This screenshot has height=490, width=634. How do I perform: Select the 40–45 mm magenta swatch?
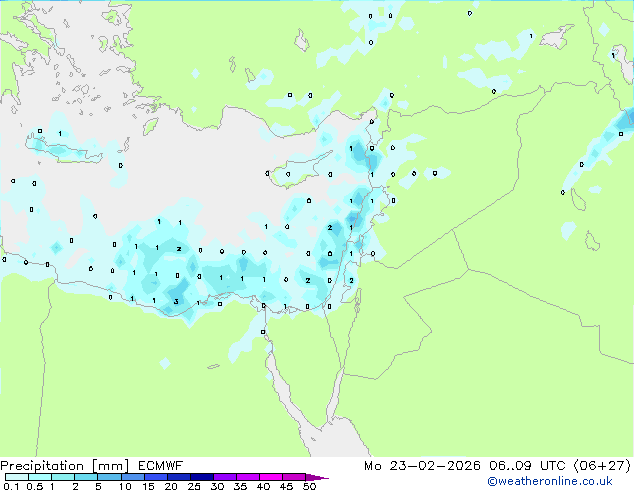(271, 477)
